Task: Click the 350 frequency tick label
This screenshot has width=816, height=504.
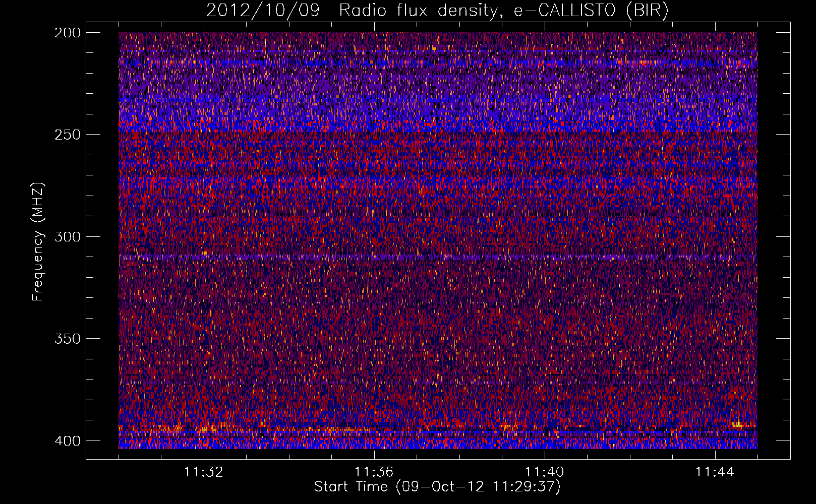Action: 67,338
